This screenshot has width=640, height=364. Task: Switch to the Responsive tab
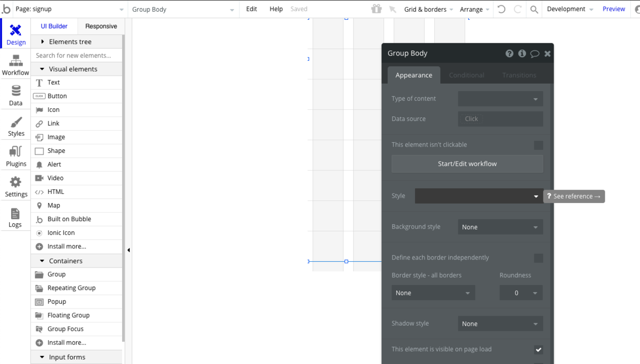tap(101, 26)
